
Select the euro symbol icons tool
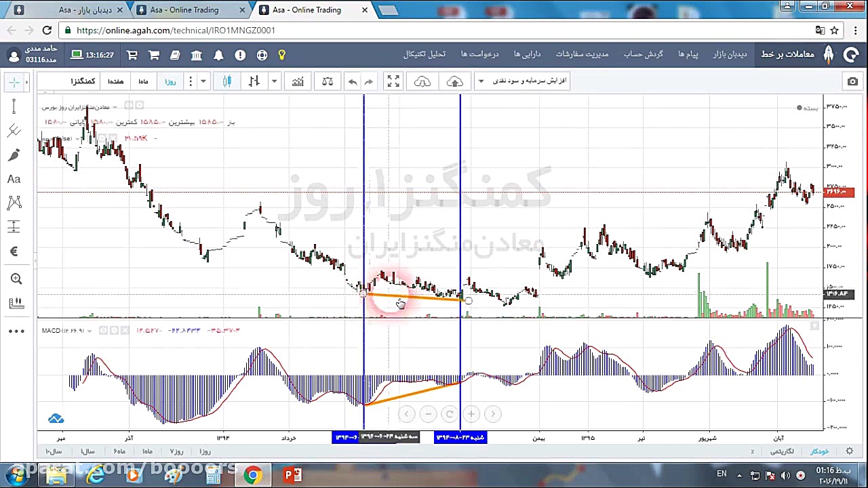[14, 251]
